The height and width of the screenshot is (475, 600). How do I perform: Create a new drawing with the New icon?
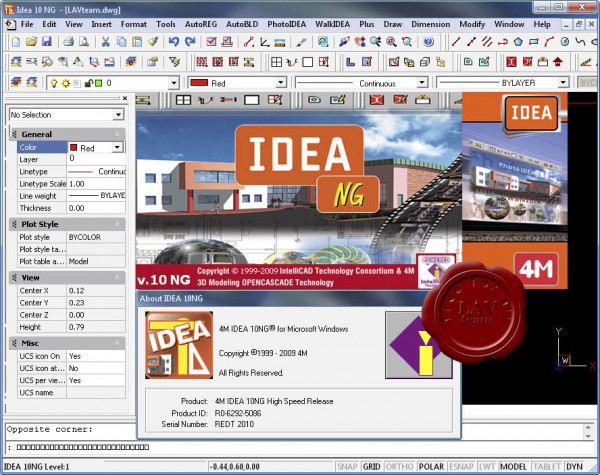pyautogui.click(x=16, y=41)
